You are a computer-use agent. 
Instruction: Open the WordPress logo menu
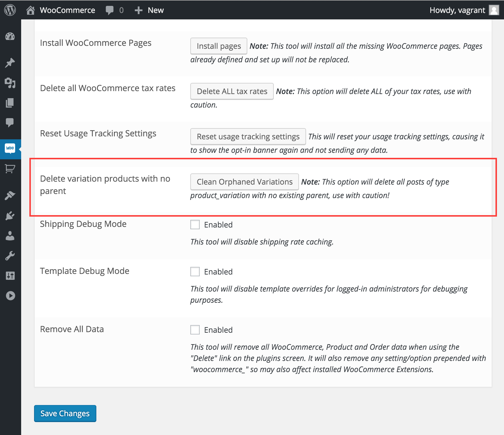click(x=10, y=10)
